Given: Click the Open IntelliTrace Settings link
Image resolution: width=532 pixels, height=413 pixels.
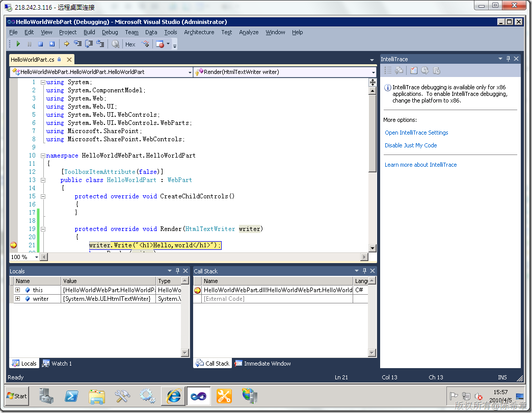Looking at the screenshot, I should (x=416, y=133).
